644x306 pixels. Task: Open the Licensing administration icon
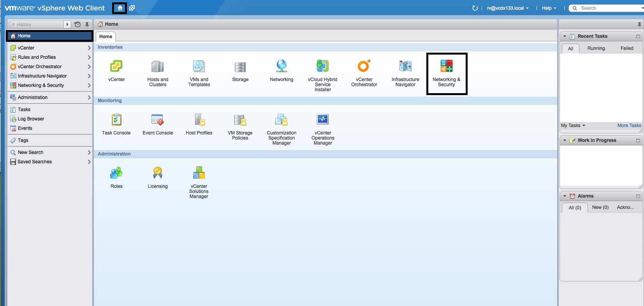(x=157, y=173)
